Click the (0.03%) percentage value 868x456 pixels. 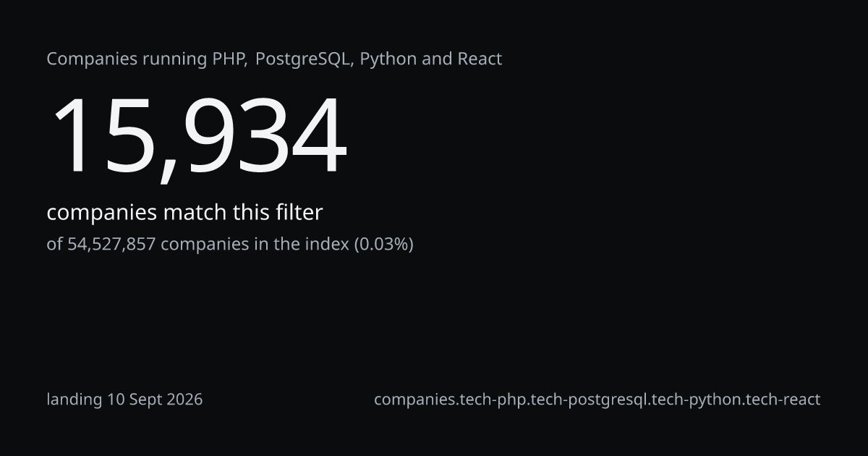tap(383, 245)
